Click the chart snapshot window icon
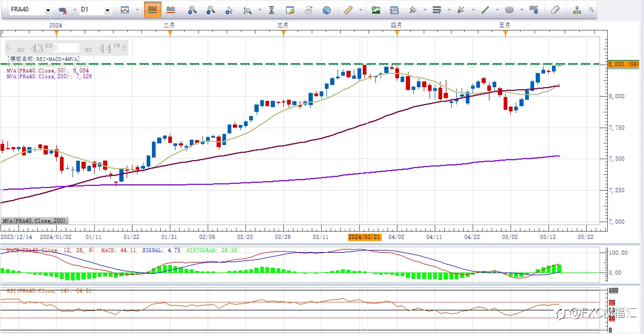Image resolution: width=644 pixels, height=334 pixels. pos(394,10)
